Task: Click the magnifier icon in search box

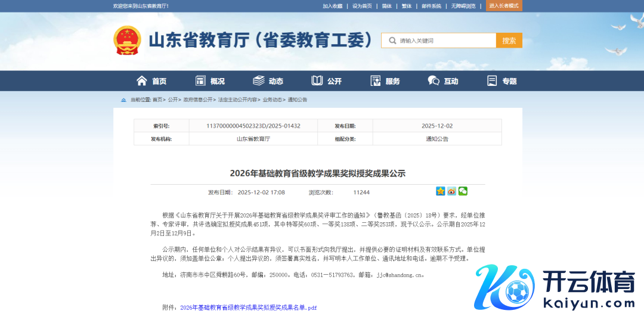Action: pyautogui.click(x=392, y=41)
